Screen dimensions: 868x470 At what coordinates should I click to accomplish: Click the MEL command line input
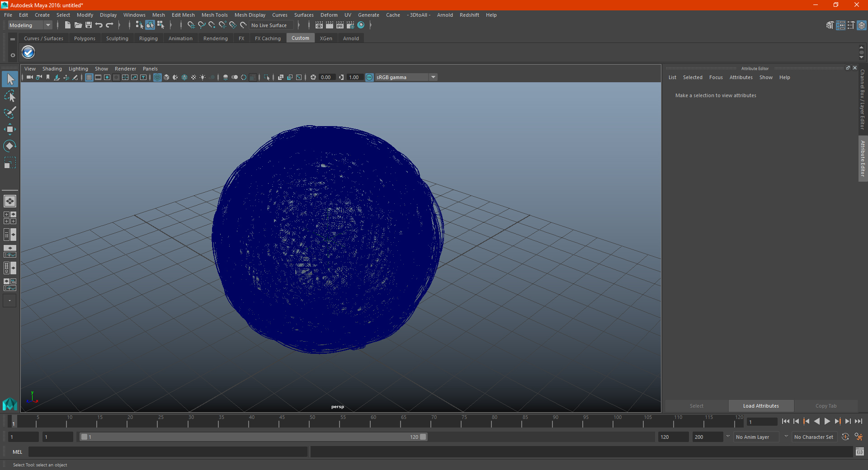(168, 451)
